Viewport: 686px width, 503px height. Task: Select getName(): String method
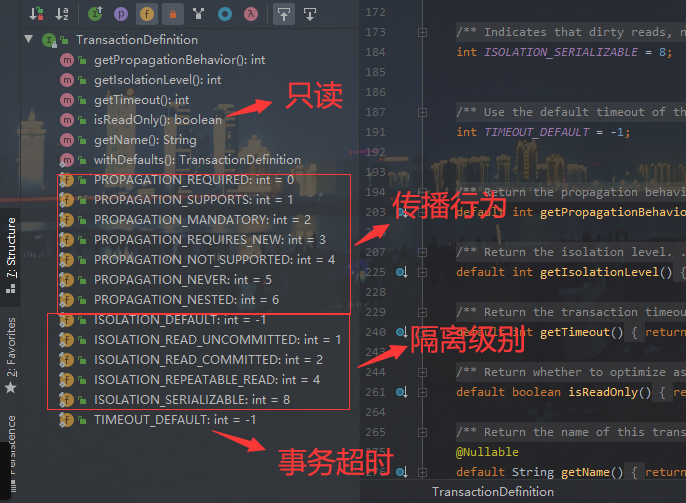(145, 140)
